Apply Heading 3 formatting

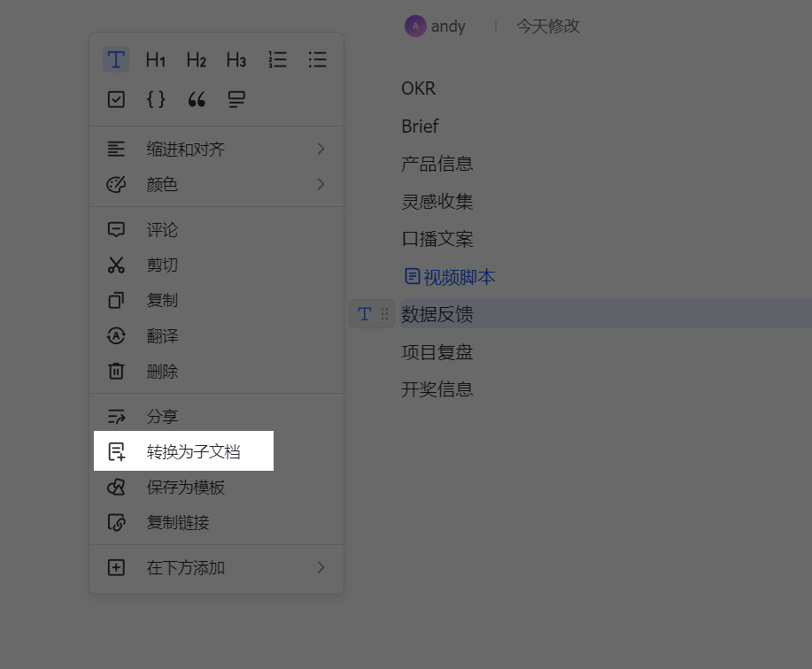[236, 59]
